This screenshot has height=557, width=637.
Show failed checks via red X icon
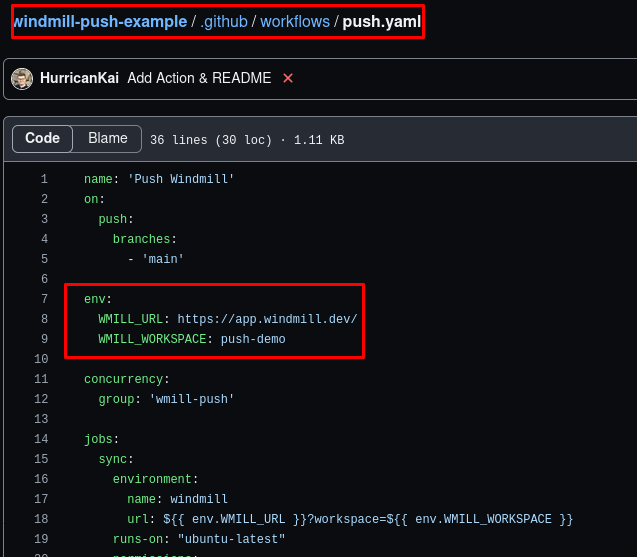point(288,78)
